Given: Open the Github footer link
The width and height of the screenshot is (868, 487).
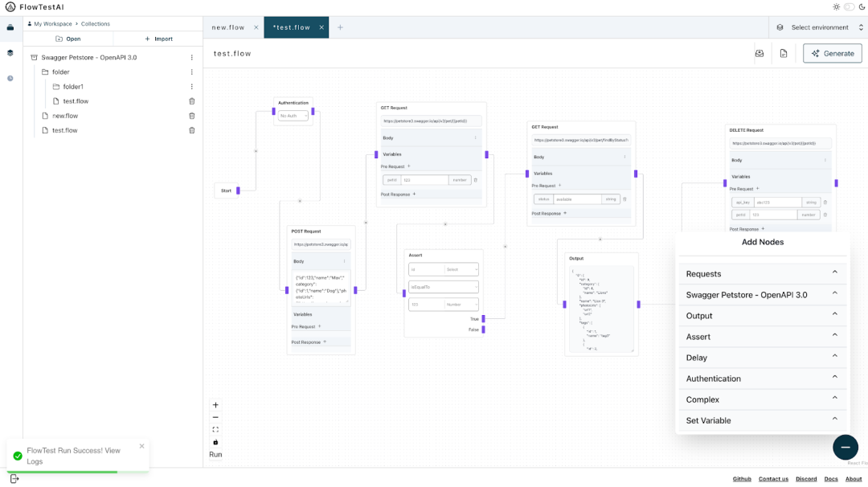Looking at the screenshot, I should coord(742,479).
